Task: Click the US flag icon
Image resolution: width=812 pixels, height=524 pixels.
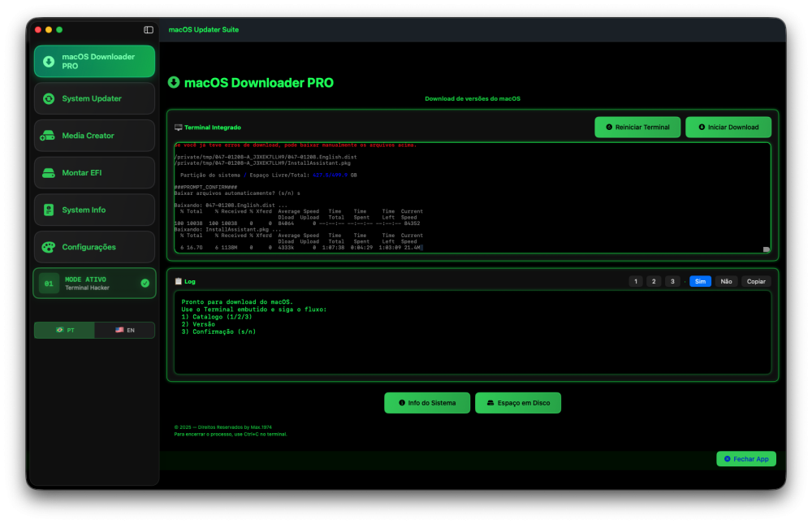Action: [119, 330]
